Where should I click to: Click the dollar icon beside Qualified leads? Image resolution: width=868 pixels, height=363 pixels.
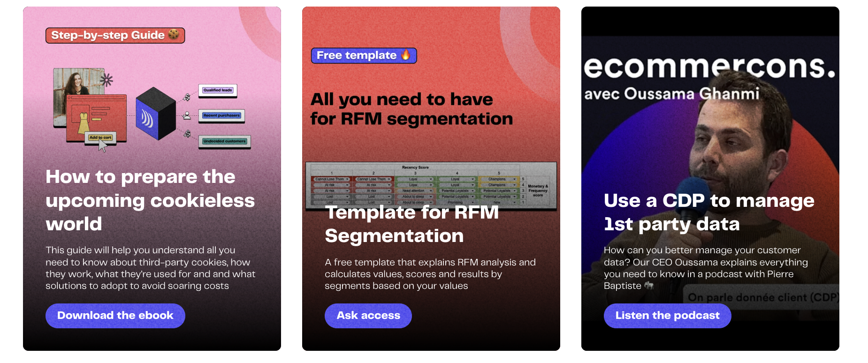(x=187, y=97)
